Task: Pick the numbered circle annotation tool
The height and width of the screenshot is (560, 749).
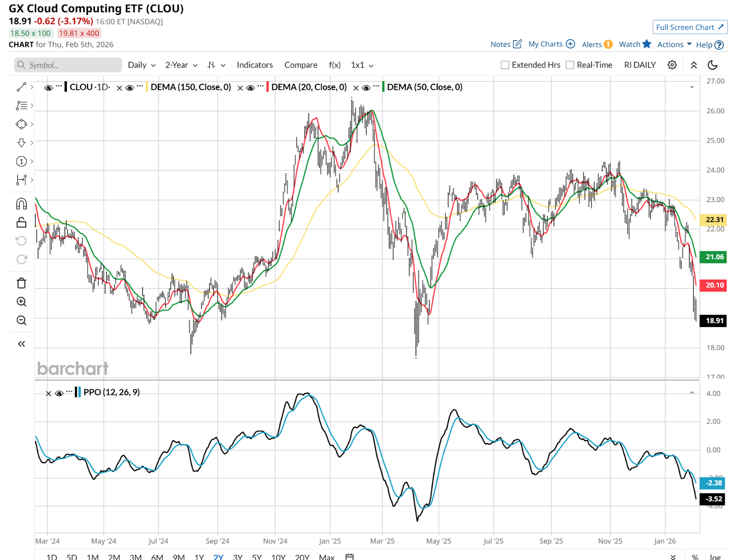Action: click(x=22, y=161)
